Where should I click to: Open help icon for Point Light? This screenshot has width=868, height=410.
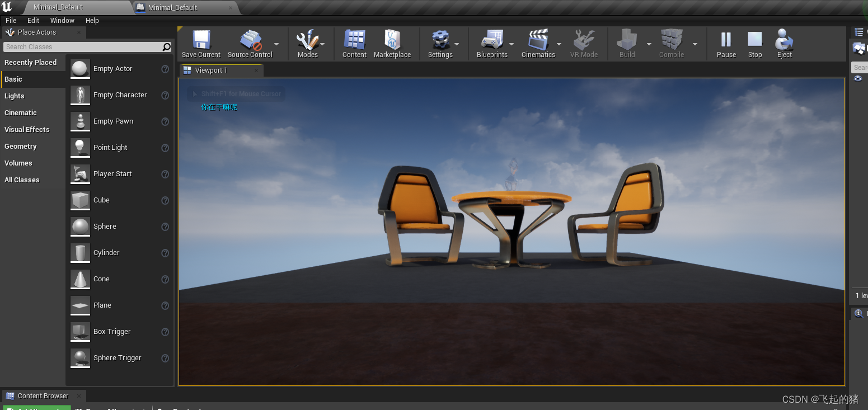coord(165,148)
